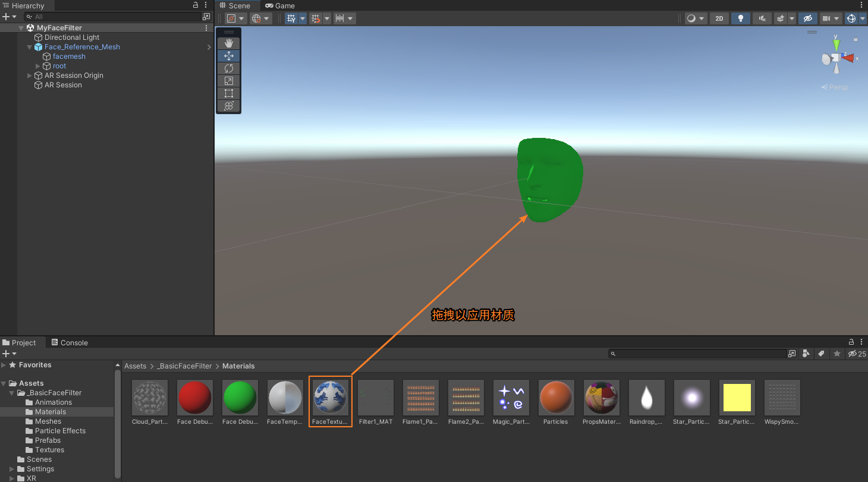The width and height of the screenshot is (868, 482).
Task: Toggle scene effects (skybox/fog) button
Action: (781, 18)
